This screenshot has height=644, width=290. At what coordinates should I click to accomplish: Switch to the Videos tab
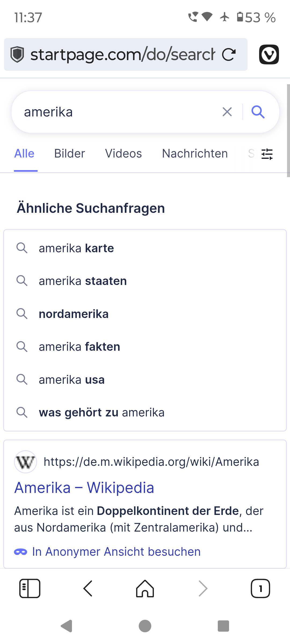coord(124,154)
